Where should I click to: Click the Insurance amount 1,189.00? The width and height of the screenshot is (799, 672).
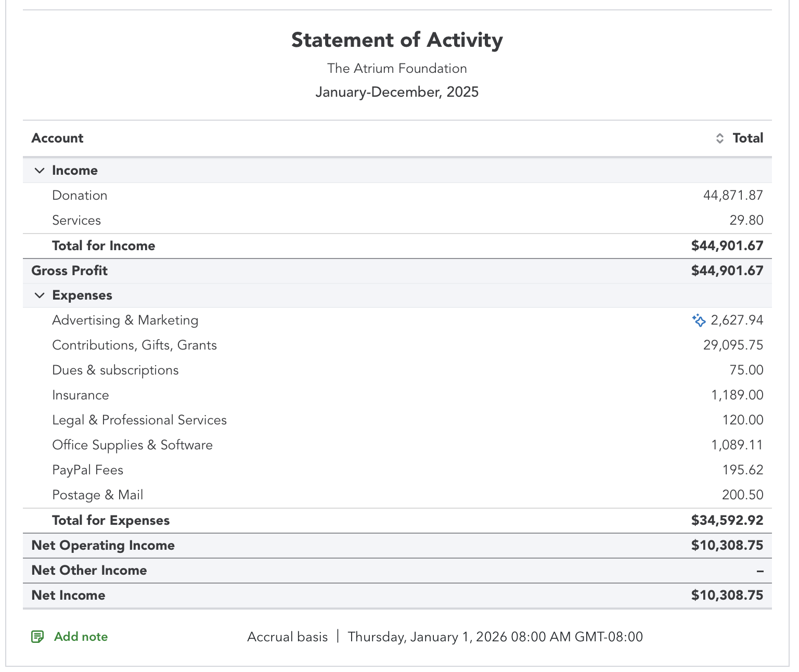(737, 395)
